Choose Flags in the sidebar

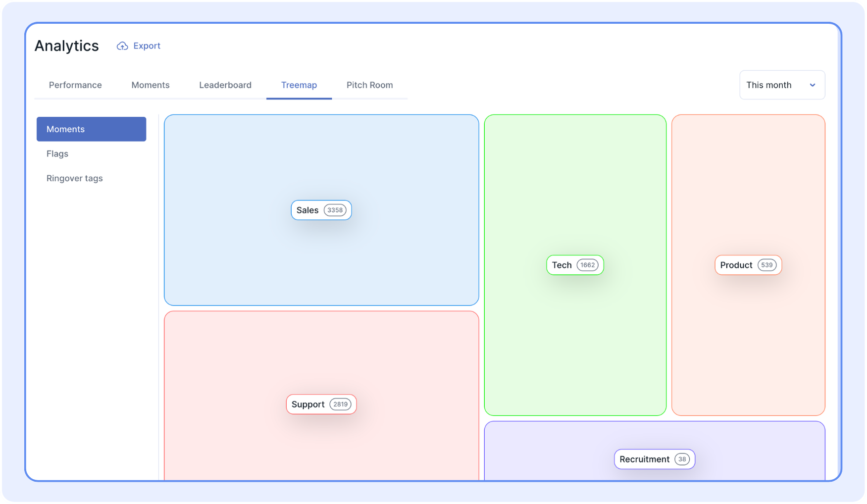57,154
